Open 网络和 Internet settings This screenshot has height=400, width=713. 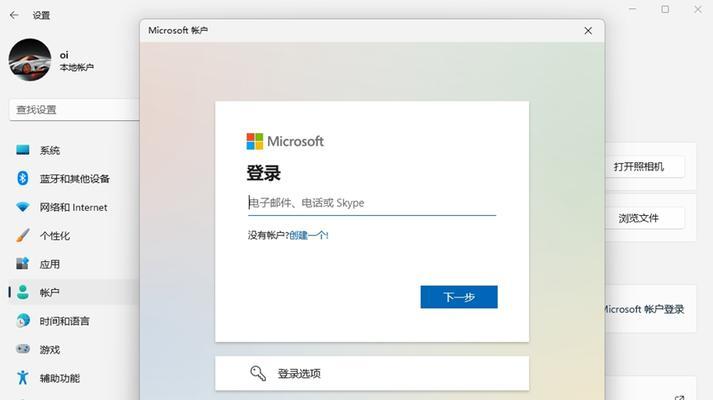pos(73,207)
